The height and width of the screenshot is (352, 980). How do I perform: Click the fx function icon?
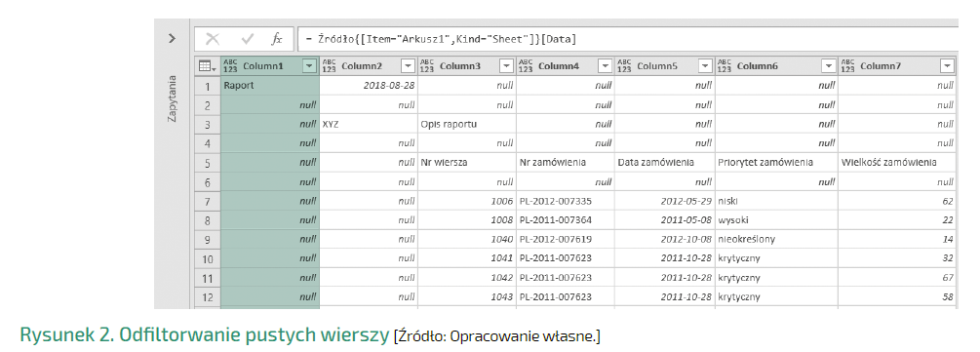(x=277, y=39)
